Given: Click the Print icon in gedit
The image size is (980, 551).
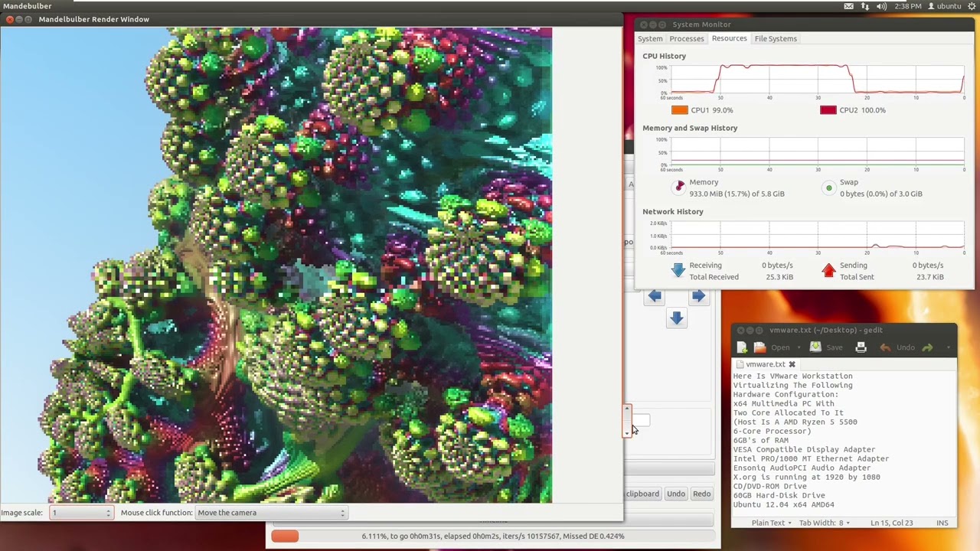Looking at the screenshot, I should pyautogui.click(x=861, y=347).
